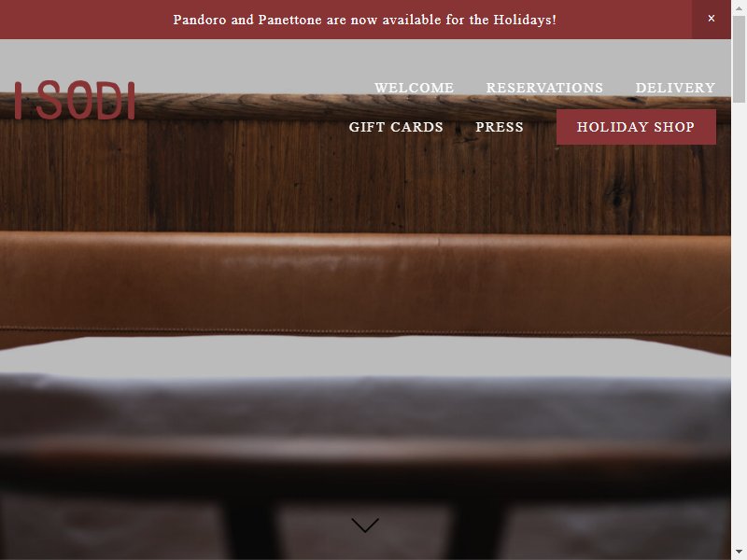Screen dimensions: 747x560
Task: Click the dark chair leg near bottom
Action: click(251, 528)
